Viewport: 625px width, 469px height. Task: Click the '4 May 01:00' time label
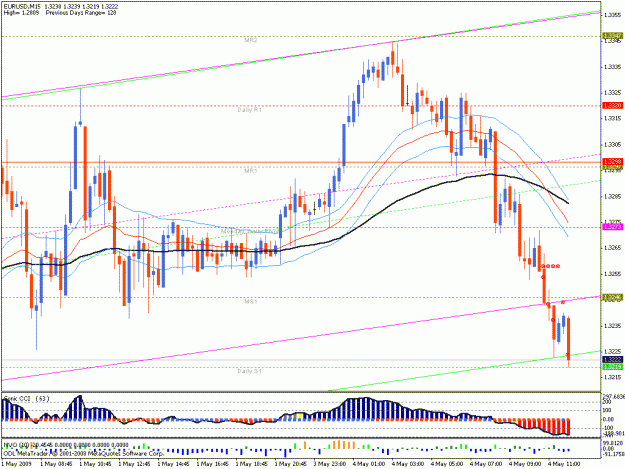(x=369, y=464)
